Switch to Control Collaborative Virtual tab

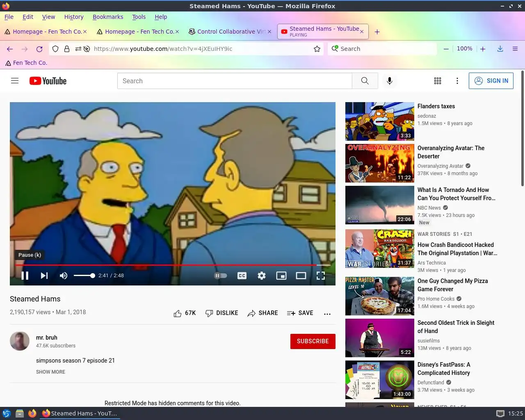(x=230, y=32)
